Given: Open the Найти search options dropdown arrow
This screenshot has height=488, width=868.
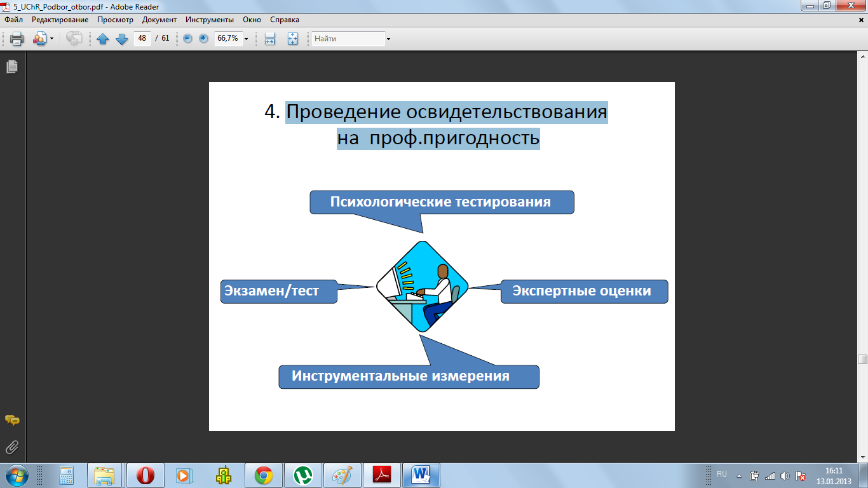Looking at the screenshot, I should 388,39.
